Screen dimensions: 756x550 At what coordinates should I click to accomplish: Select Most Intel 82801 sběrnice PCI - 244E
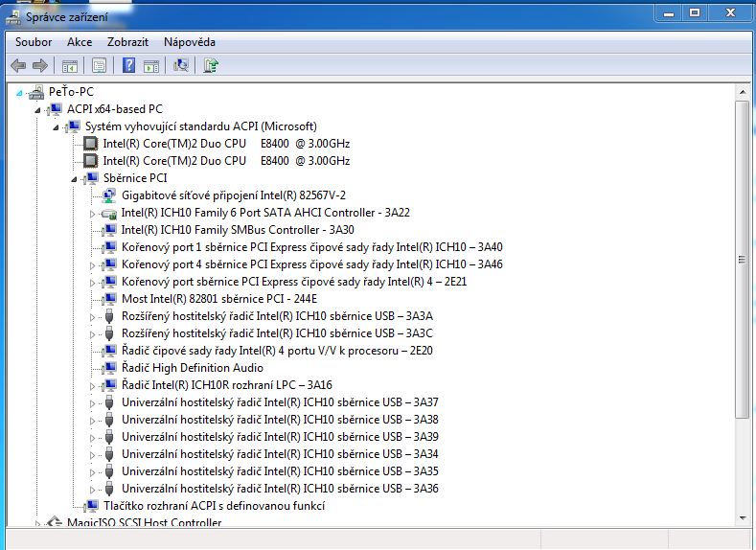point(219,299)
